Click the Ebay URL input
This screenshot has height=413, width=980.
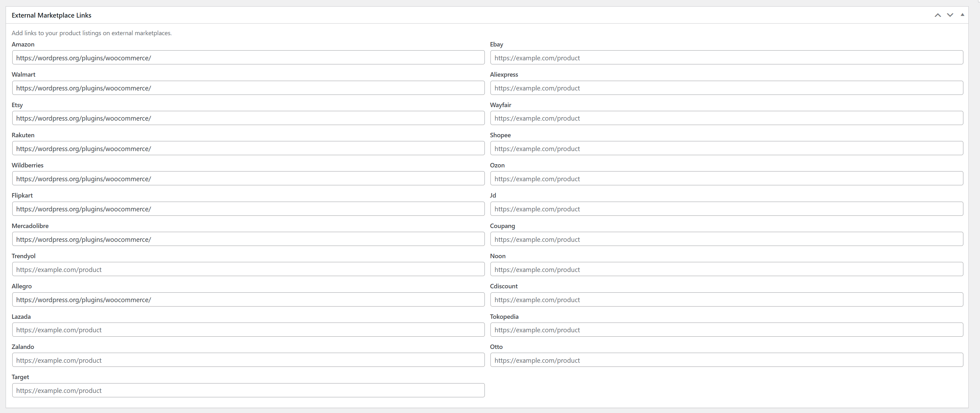tap(727, 57)
